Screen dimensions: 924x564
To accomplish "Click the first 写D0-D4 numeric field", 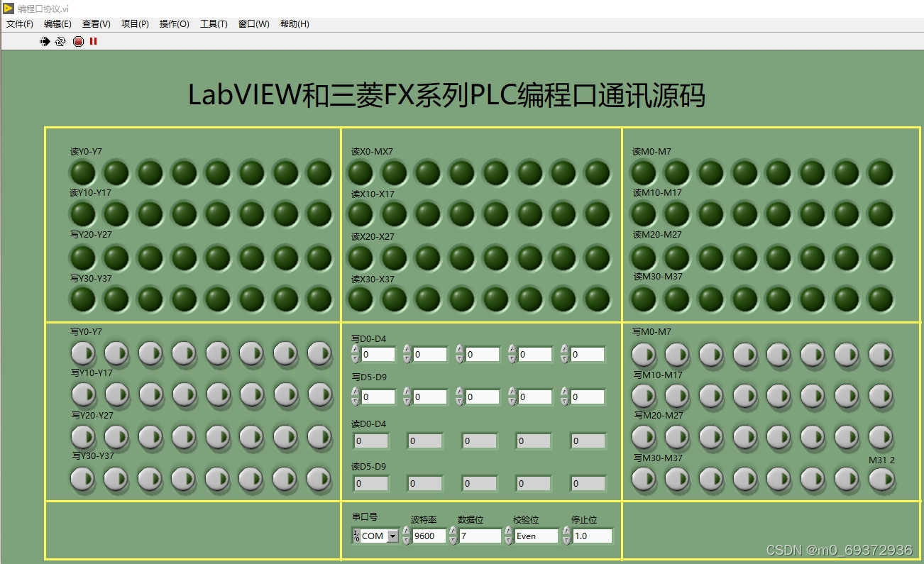I will pyautogui.click(x=378, y=354).
